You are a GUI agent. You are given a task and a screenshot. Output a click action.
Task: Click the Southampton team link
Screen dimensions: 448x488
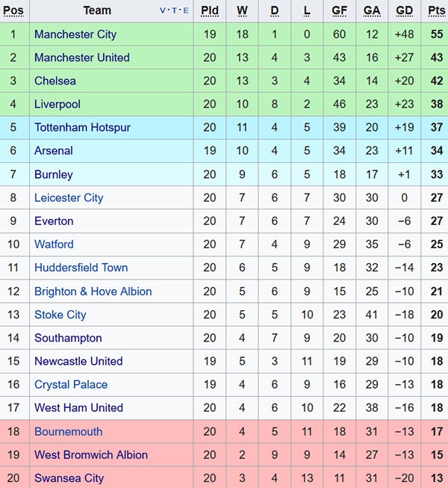pyautogui.click(x=68, y=338)
